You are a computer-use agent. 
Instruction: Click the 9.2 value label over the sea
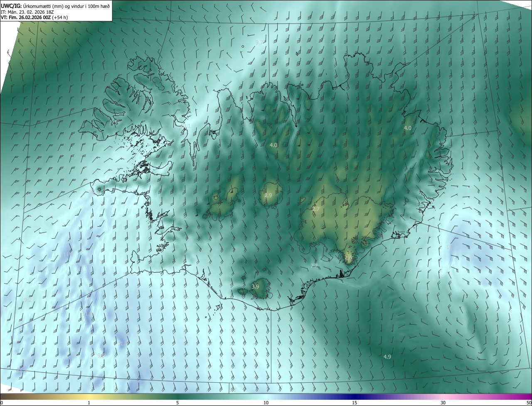(x=28, y=299)
